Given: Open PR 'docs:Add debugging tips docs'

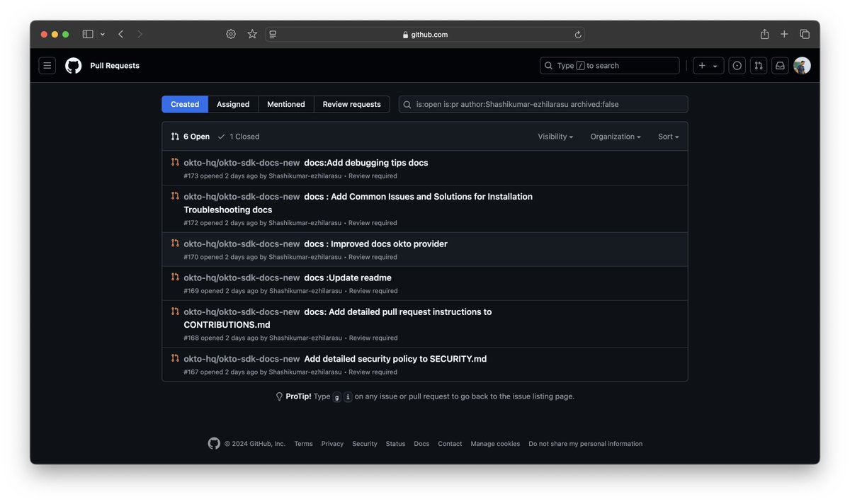Looking at the screenshot, I should point(366,163).
